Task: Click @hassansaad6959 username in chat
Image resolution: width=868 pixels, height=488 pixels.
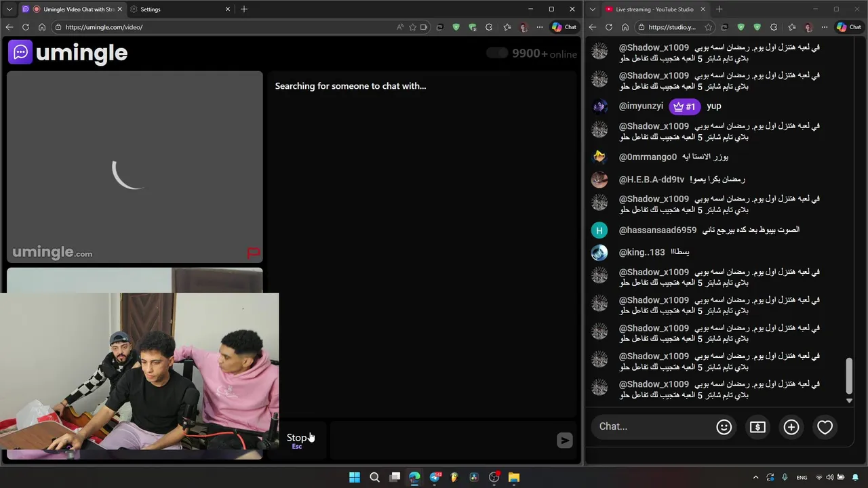Action: (657, 230)
